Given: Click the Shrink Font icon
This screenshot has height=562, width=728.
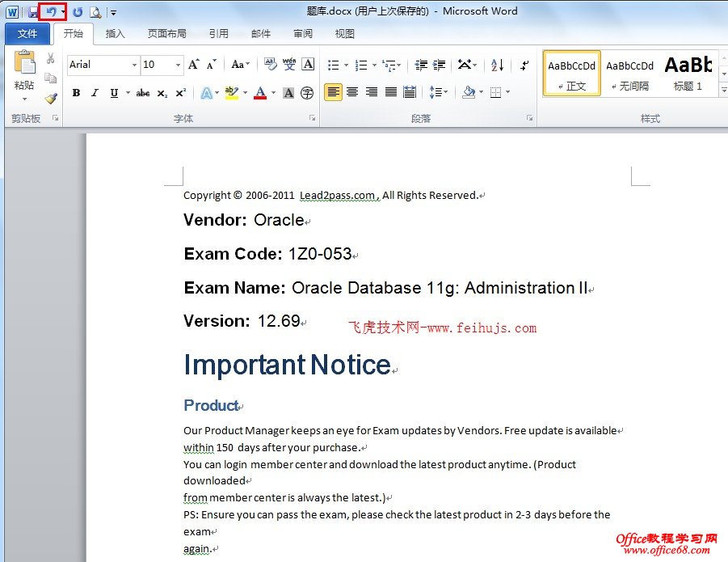Looking at the screenshot, I should click(211, 65).
